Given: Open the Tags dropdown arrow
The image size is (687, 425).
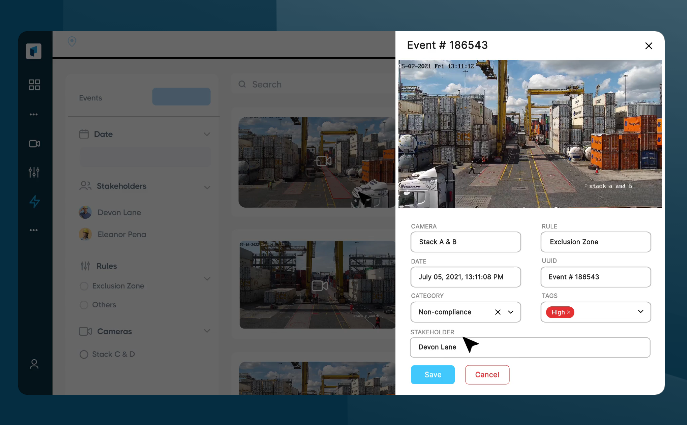Looking at the screenshot, I should click(x=640, y=312).
